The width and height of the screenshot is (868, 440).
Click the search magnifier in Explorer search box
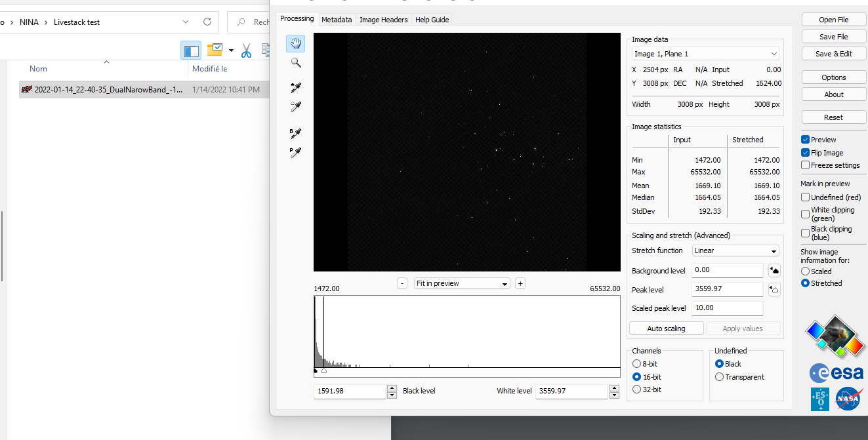[x=242, y=22]
